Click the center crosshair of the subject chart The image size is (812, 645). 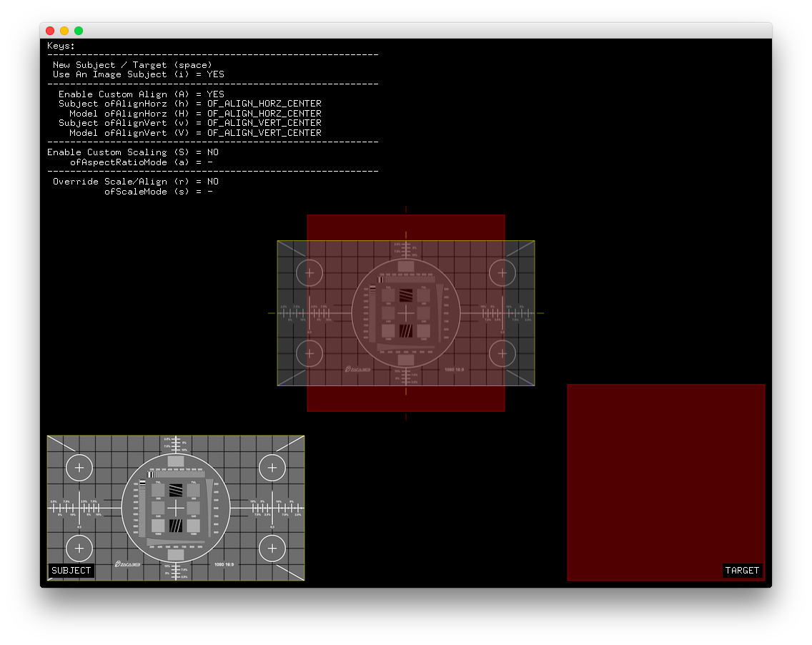(x=177, y=508)
